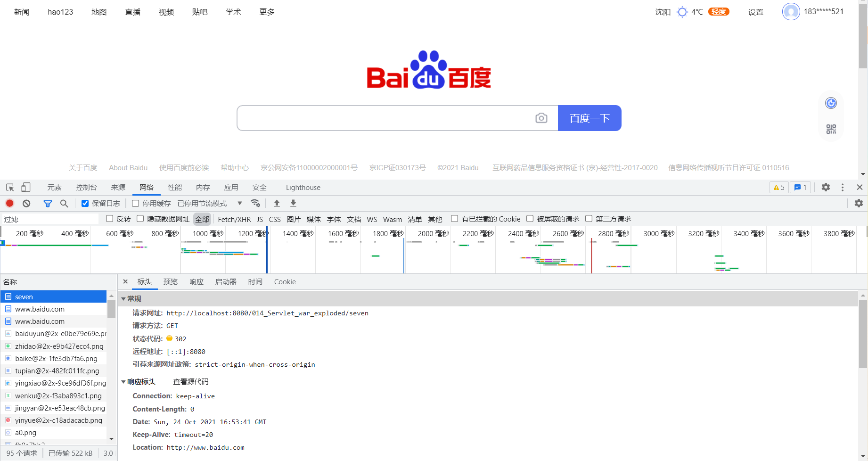Click the inspect element picker icon
Screen dimensions: 868x461
[x=10, y=187]
